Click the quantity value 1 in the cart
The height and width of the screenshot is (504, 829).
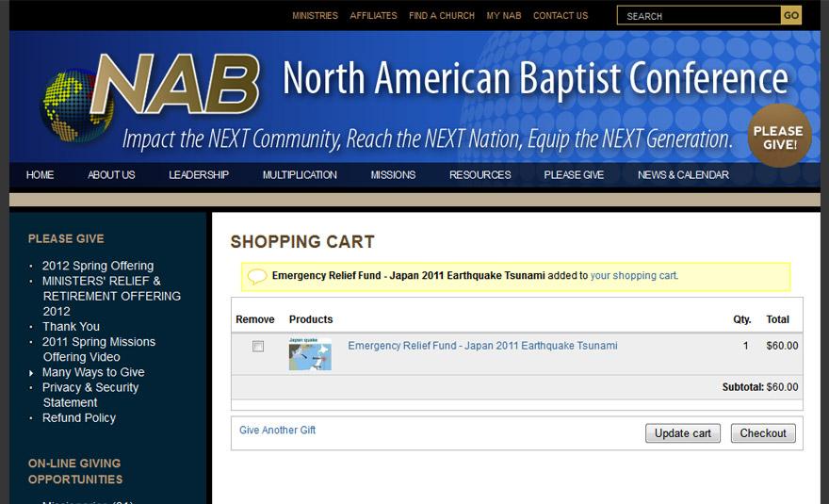745,346
